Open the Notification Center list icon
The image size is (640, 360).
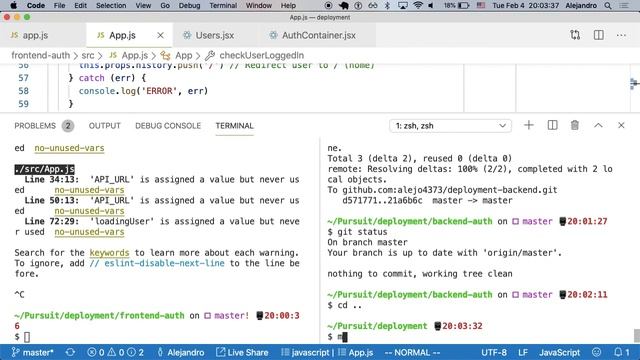point(624,5)
